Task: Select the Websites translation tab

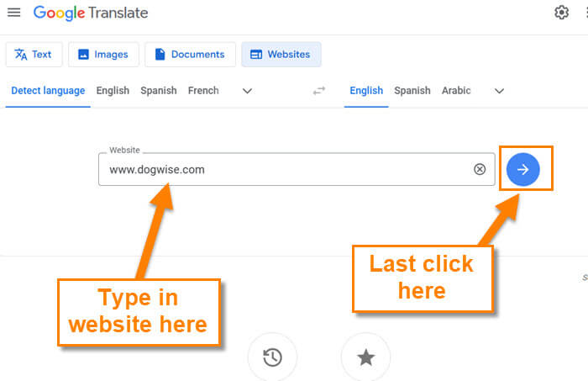Action: pos(281,55)
